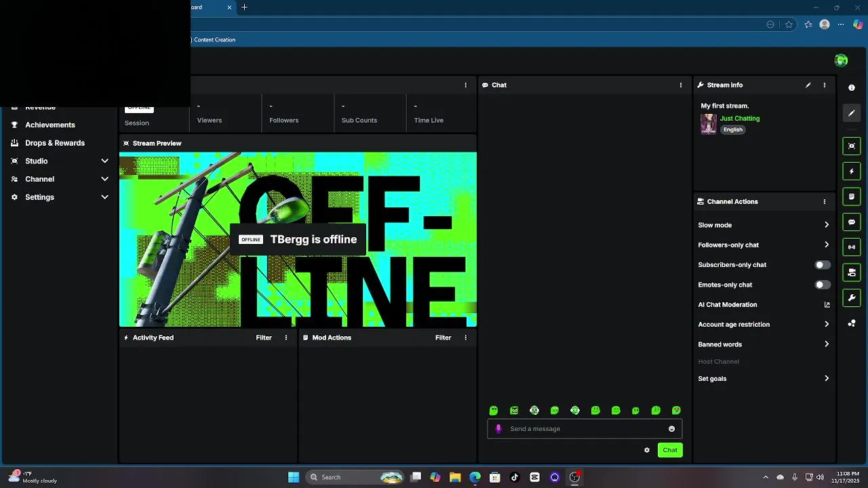The image size is (868, 488).
Task: Toggle the broadcast signal sidebar icon
Action: coord(852,247)
